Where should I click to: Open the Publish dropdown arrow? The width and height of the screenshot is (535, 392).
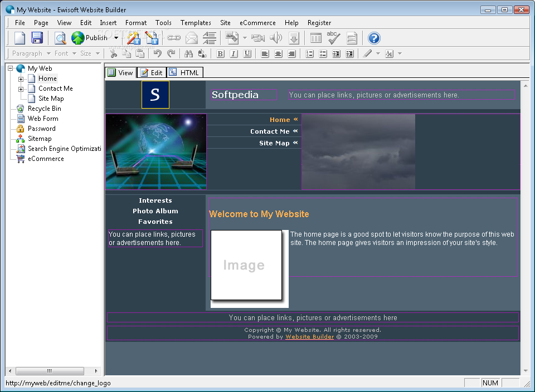[115, 38]
